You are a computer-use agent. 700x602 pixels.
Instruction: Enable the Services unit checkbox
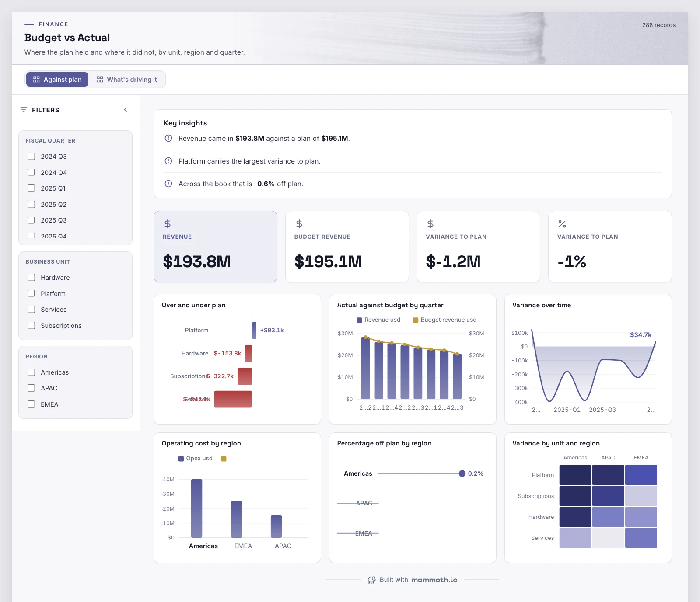(x=31, y=309)
